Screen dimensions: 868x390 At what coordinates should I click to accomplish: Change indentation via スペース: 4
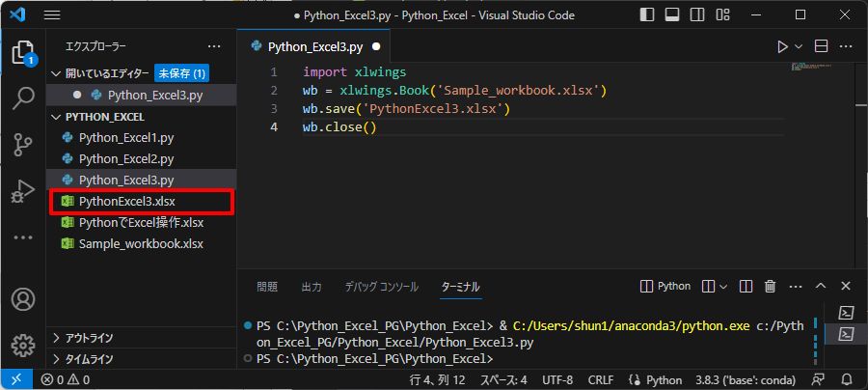click(503, 380)
